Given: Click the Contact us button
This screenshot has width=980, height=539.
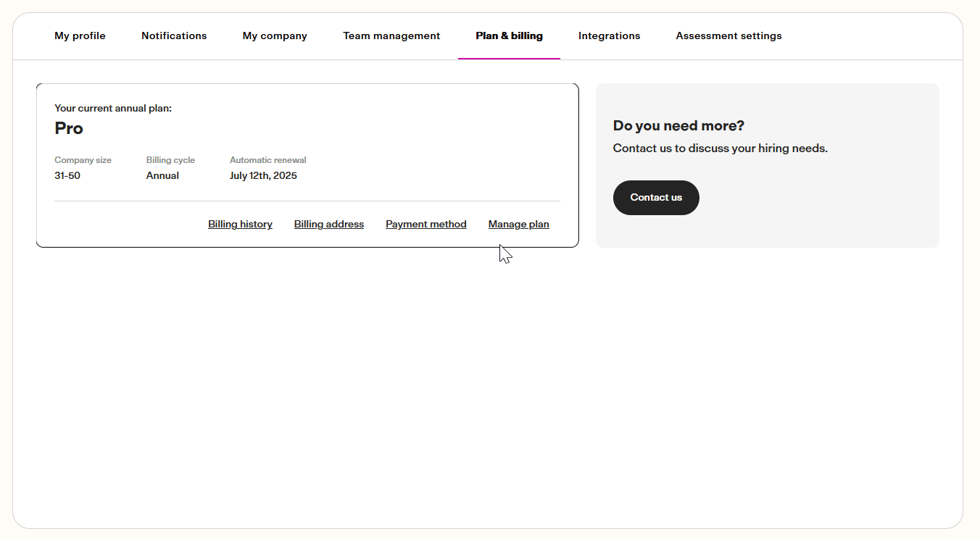Looking at the screenshot, I should 656,198.
